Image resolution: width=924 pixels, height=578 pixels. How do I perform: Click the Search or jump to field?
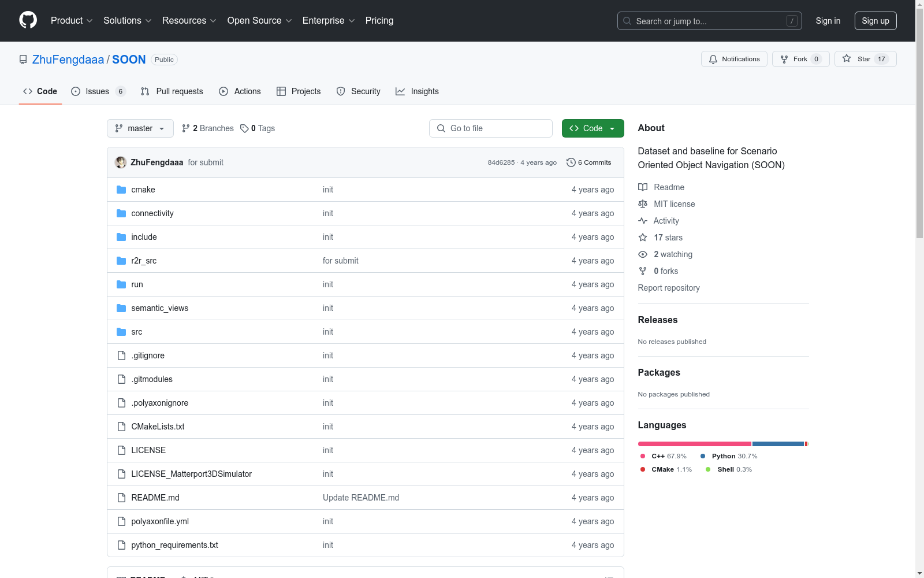click(710, 21)
